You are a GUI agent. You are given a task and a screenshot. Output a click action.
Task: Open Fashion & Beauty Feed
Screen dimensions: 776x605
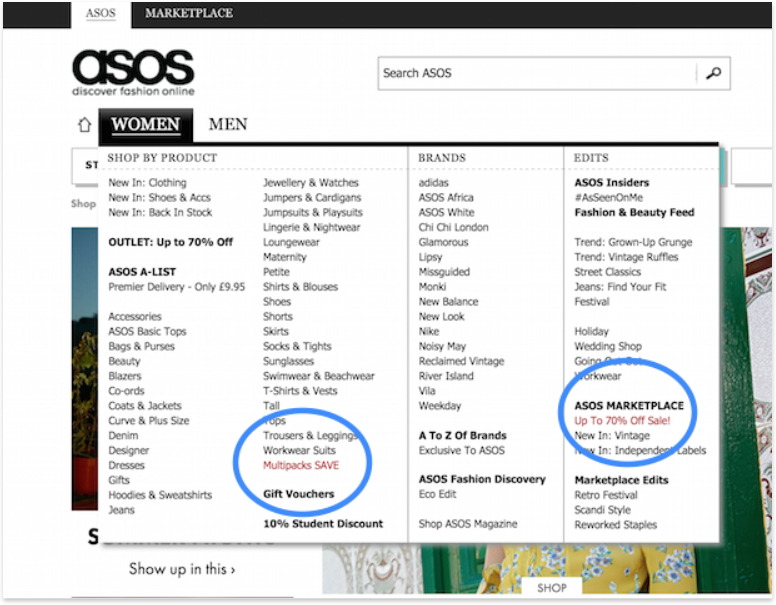coord(634,212)
